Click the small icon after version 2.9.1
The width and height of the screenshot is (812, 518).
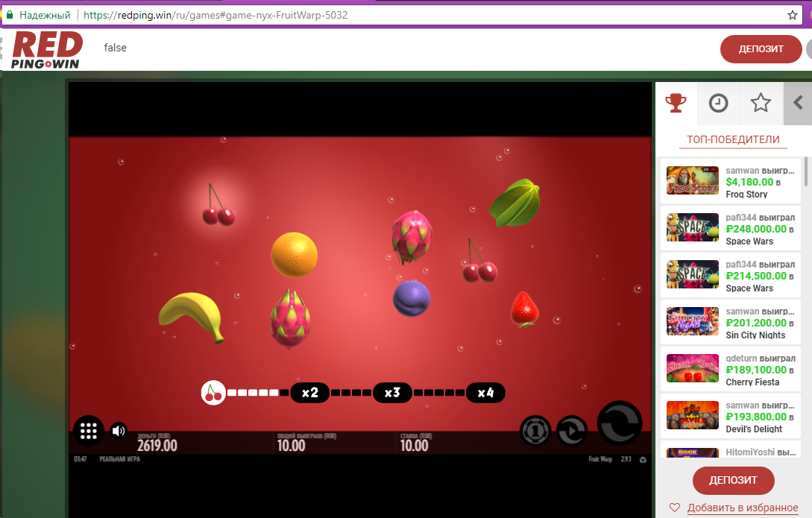pyautogui.click(x=643, y=460)
